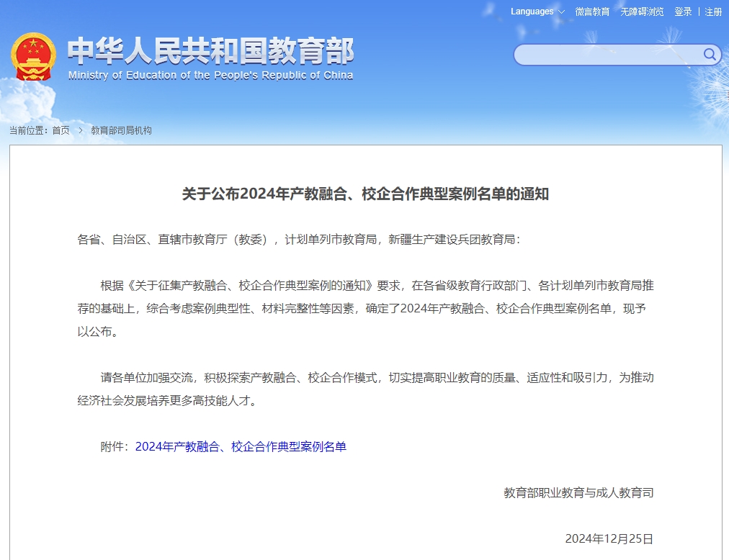This screenshot has width=729, height=560.
Task: Click the 登录 login link
Action: [681, 12]
